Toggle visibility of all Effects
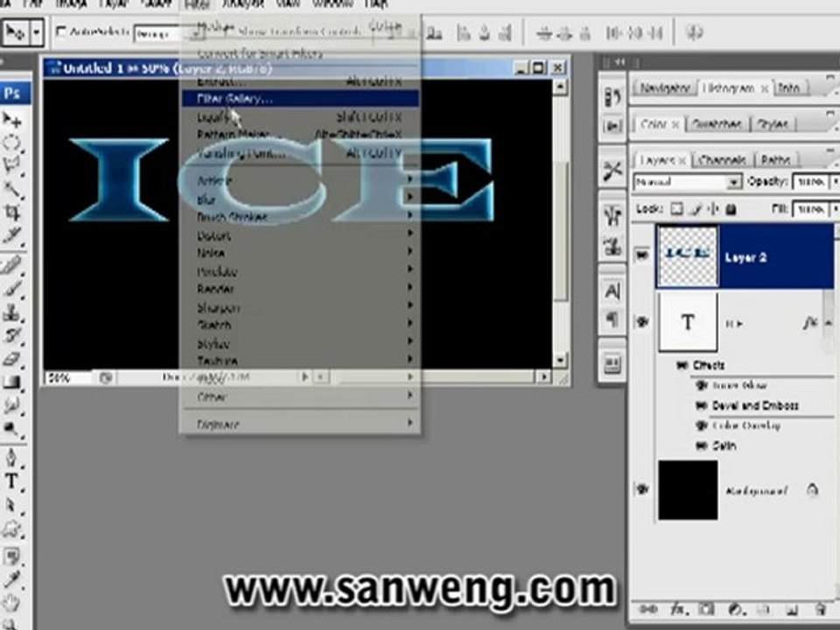Screen dimensions: 840x630 point(682,366)
